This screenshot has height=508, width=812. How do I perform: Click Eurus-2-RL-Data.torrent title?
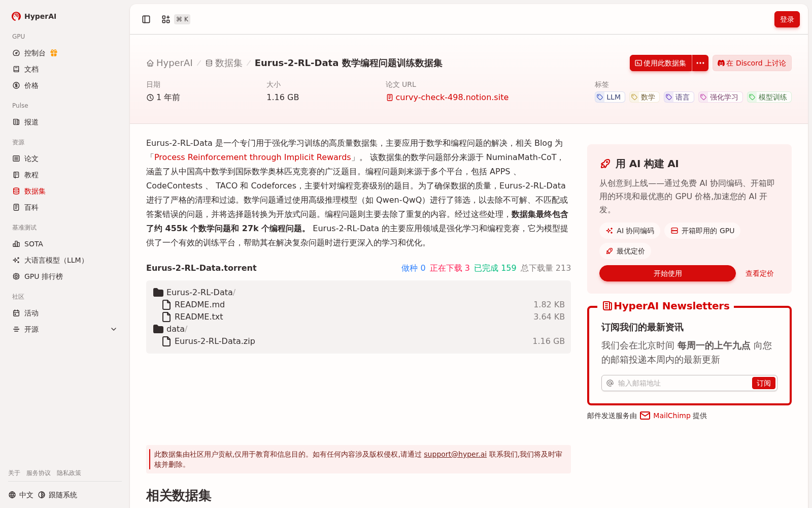pos(201,268)
